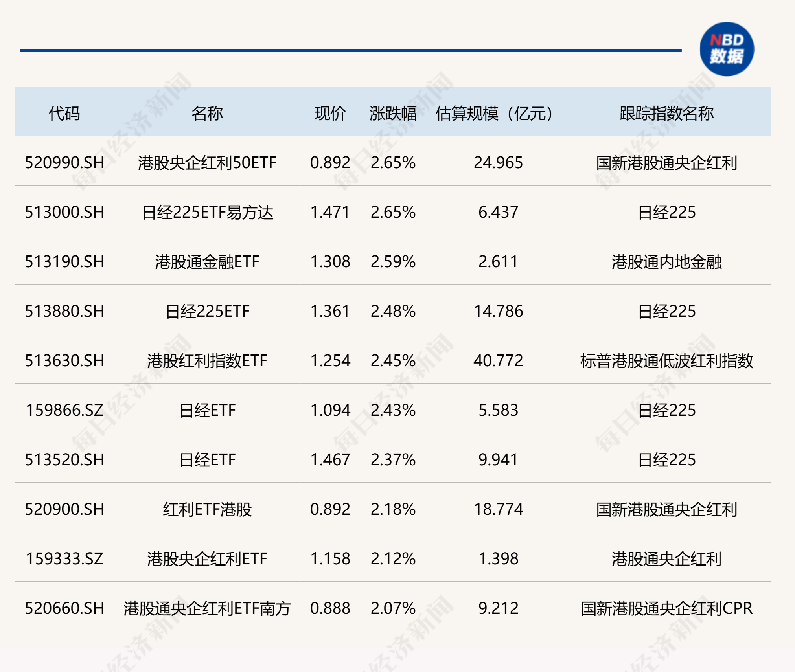Viewport: 795px width, 672px height.
Task: Click change value 2.12%
Action: click(393, 558)
